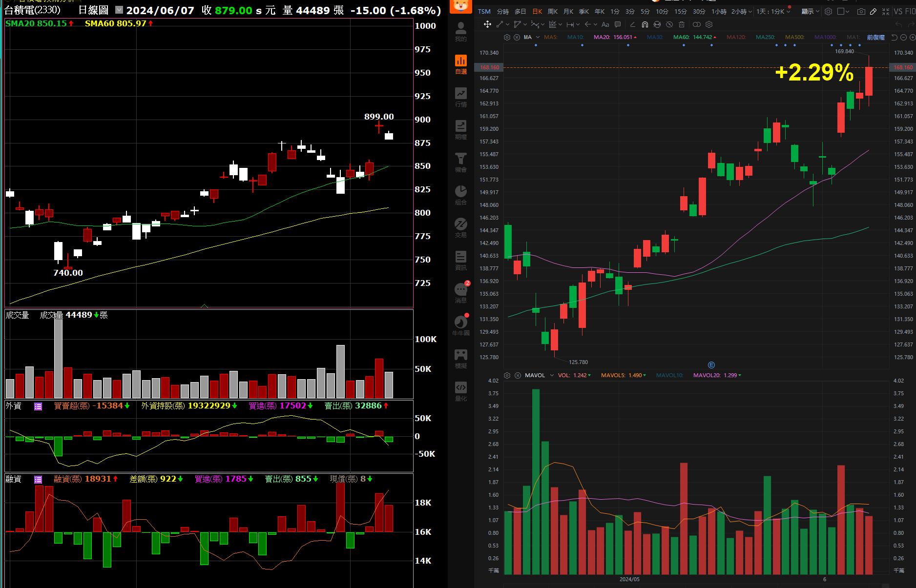
Task: Open the 交易 trade sidebar icon
Action: click(x=461, y=227)
